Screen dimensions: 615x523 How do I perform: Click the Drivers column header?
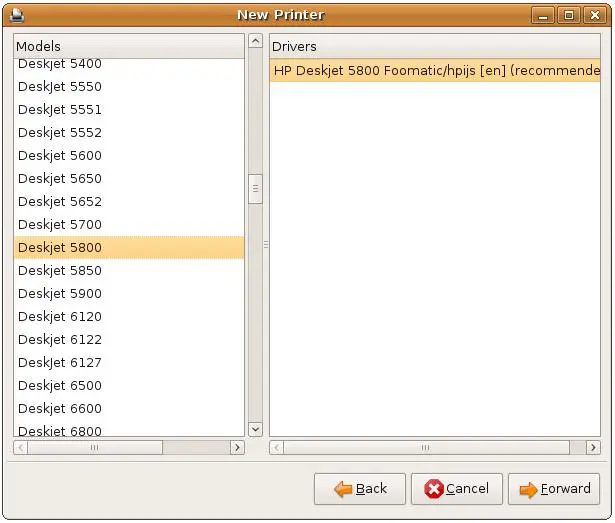pyautogui.click(x=435, y=46)
